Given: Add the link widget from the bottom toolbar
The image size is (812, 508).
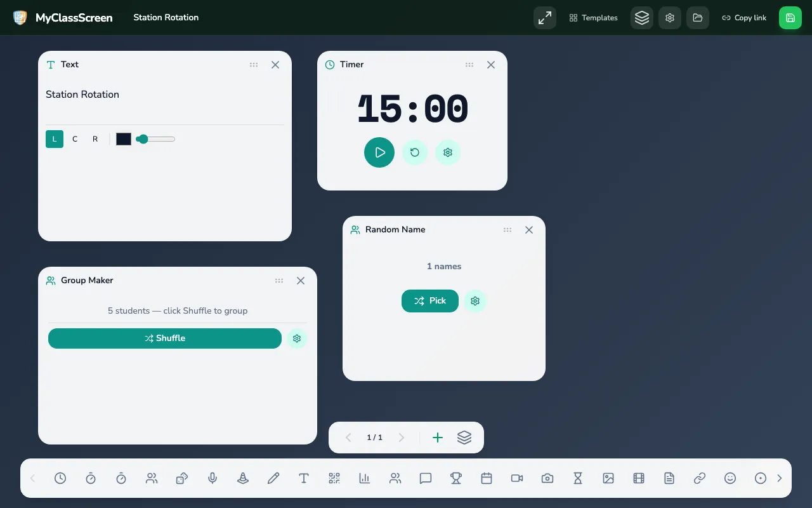Looking at the screenshot, I should click(x=700, y=478).
